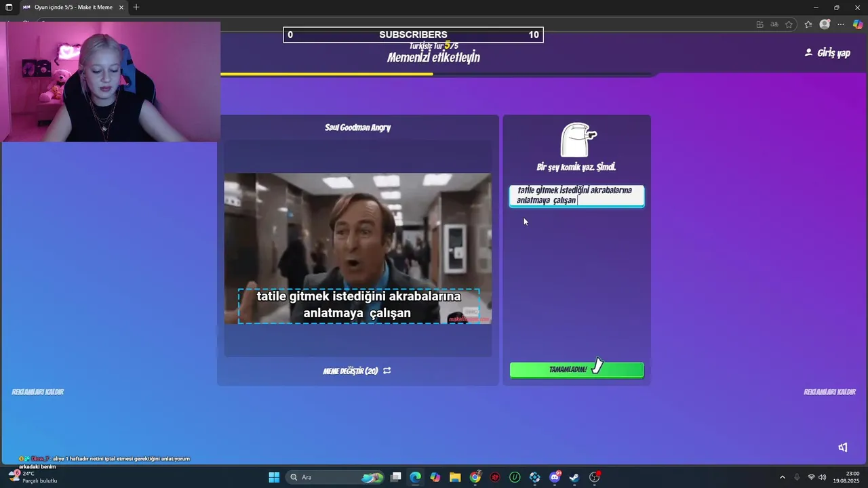Click the system volume tray icon

(x=823, y=477)
